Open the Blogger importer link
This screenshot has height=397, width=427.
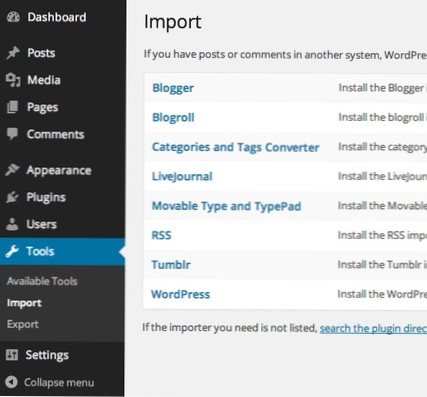173,88
